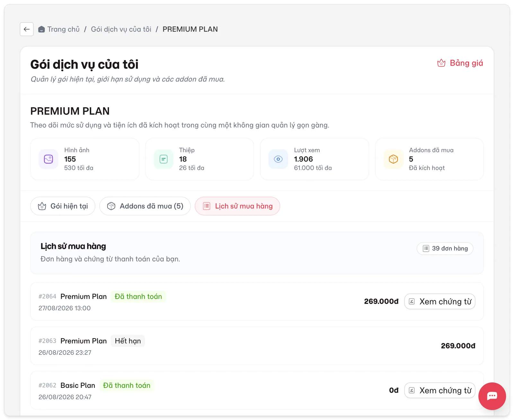The width and height of the screenshot is (514, 420).
Task: Click the home icon beside Trang chủ
Action: click(41, 30)
